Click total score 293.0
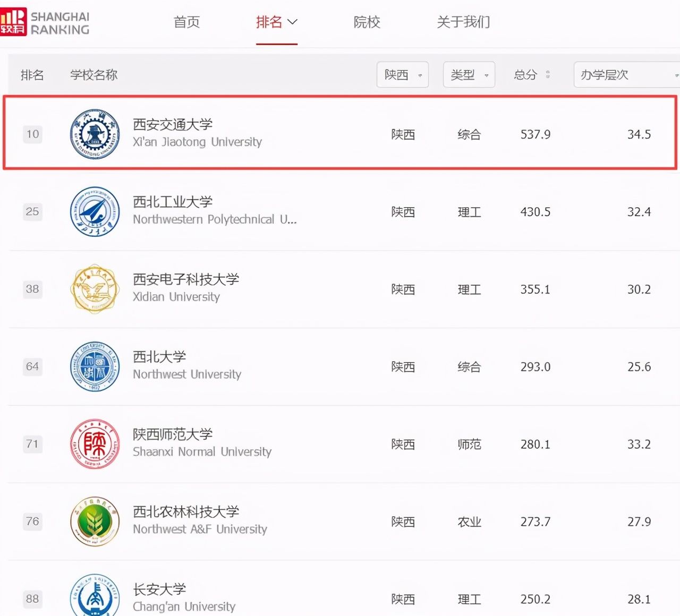Screen dimensions: 680x616 click(x=535, y=367)
